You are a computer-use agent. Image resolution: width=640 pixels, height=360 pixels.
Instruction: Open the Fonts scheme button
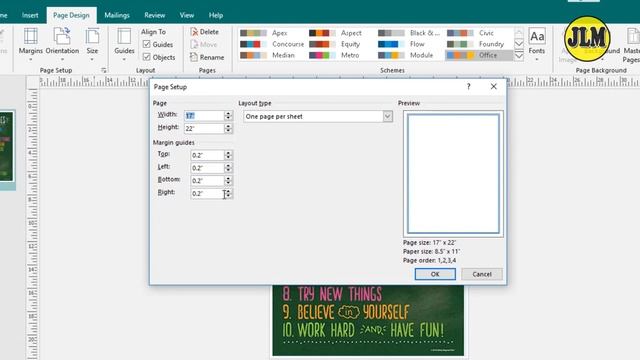536,44
